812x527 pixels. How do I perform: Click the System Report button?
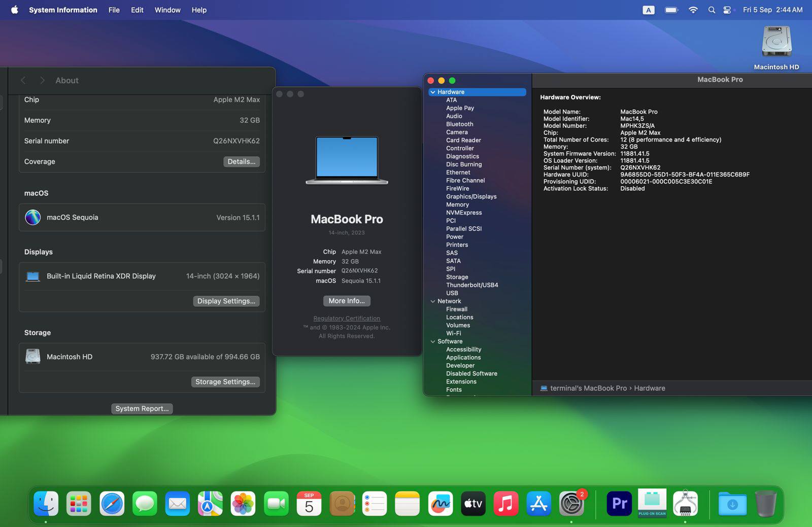click(142, 408)
